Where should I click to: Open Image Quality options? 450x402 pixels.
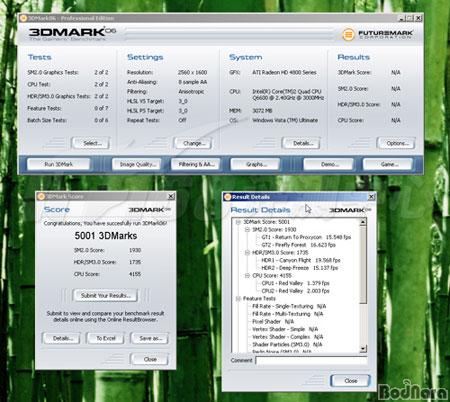tap(137, 164)
